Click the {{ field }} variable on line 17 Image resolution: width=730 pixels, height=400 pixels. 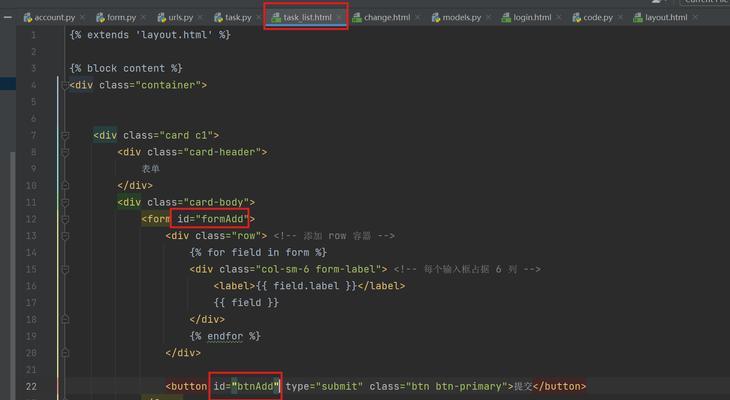[246, 303]
